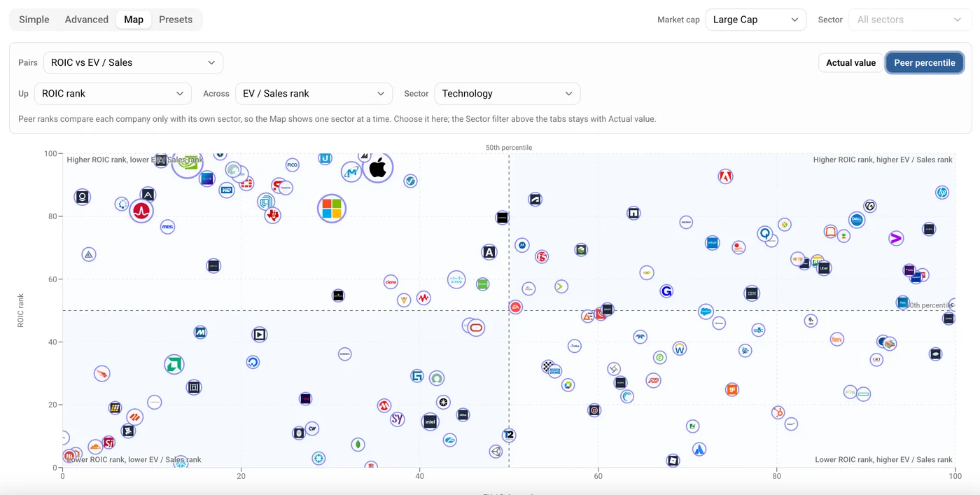Screen dimensions: 980x495
Task: Select the Dell logo bubble
Action: [856, 220]
